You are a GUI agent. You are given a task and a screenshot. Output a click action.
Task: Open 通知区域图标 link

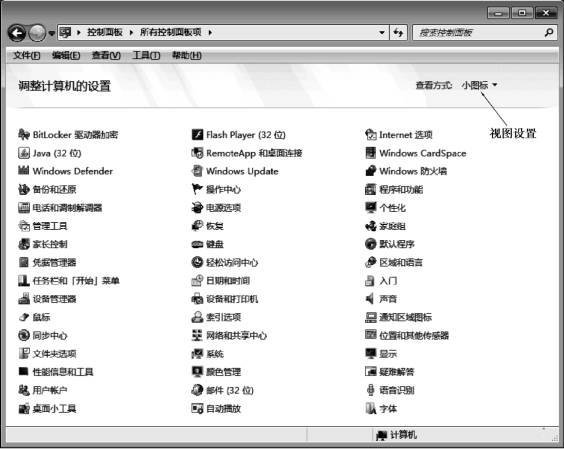click(x=405, y=317)
